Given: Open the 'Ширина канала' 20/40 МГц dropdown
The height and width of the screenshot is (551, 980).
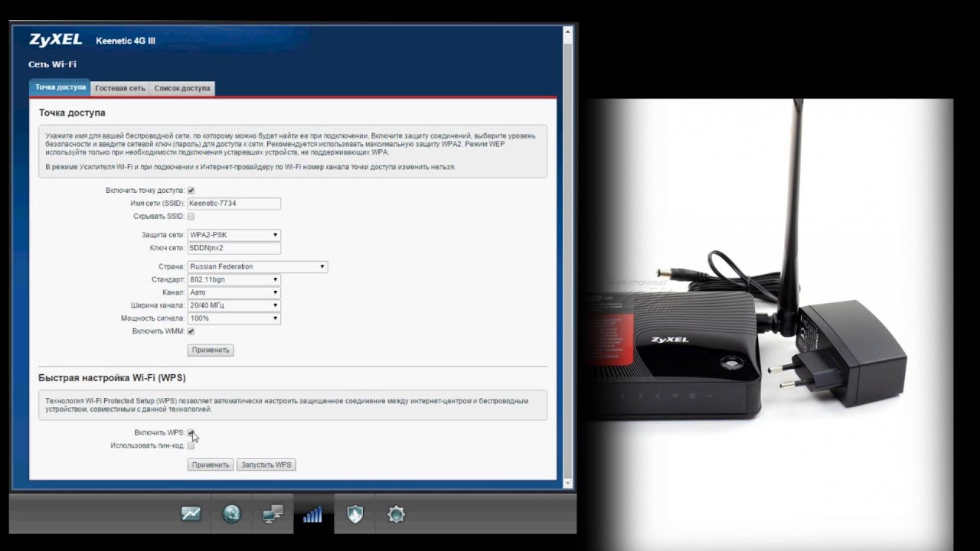Looking at the screenshot, I should [x=234, y=305].
